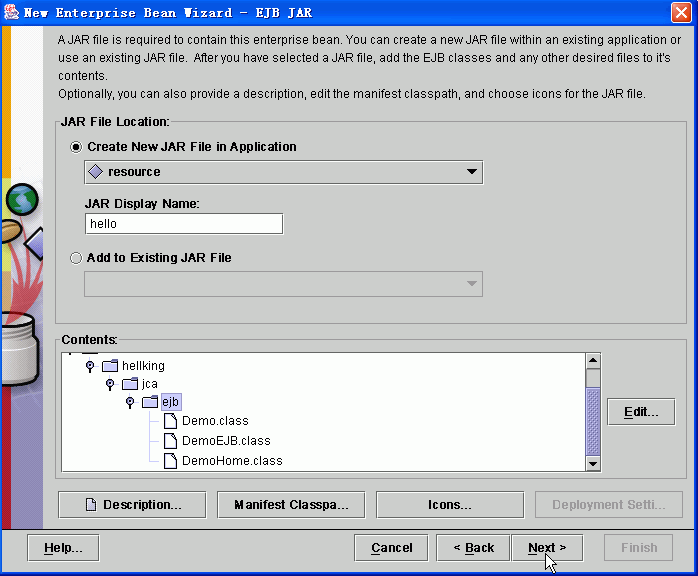The image size is (698, 576).
Task: Select Create New JAR File in Application radio
Action: click(76, 147)
